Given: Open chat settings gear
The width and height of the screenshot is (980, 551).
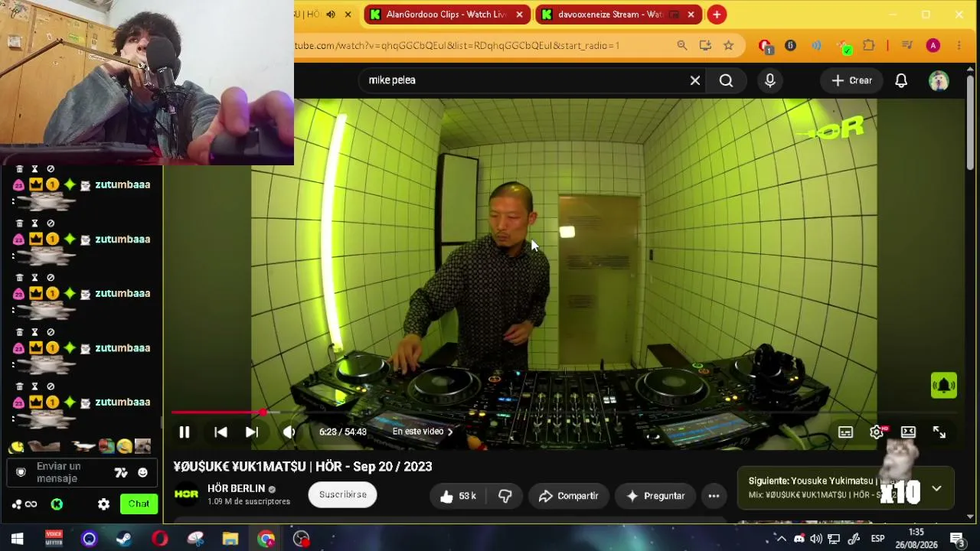Looking at the screenshot, I should coord(104,504).
